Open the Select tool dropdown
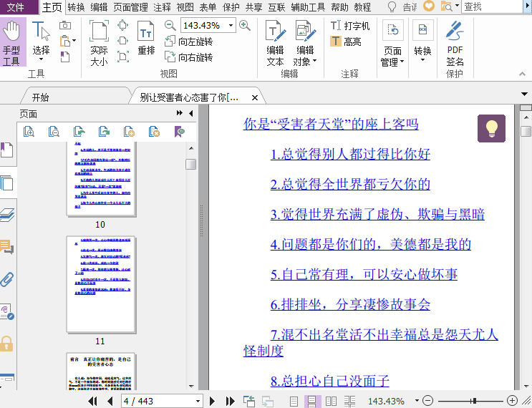 41,59
